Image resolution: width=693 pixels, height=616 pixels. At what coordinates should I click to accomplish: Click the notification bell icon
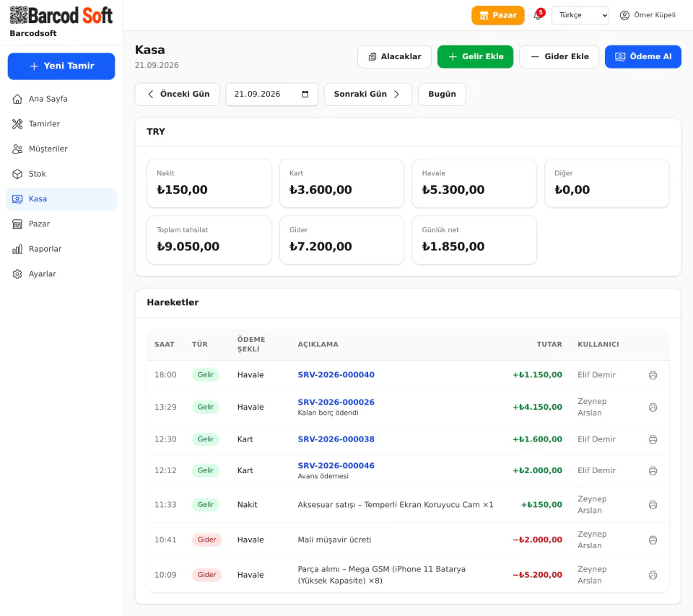537,15
